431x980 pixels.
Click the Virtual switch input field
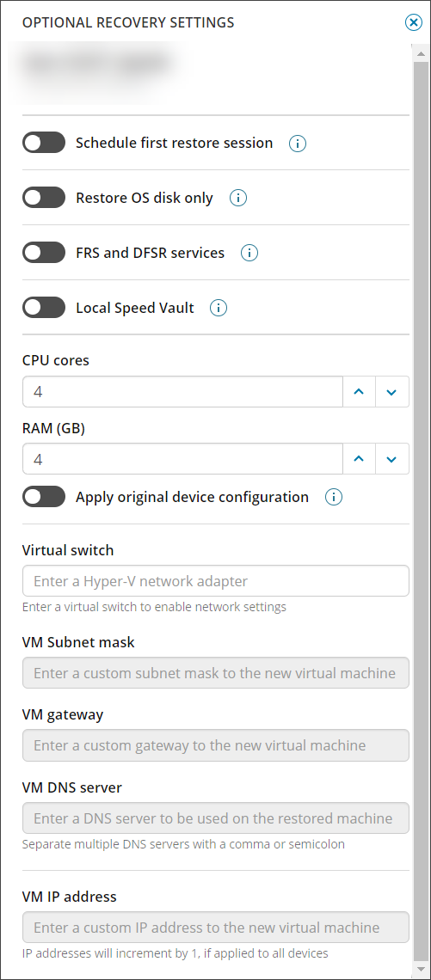click(216, 581)
